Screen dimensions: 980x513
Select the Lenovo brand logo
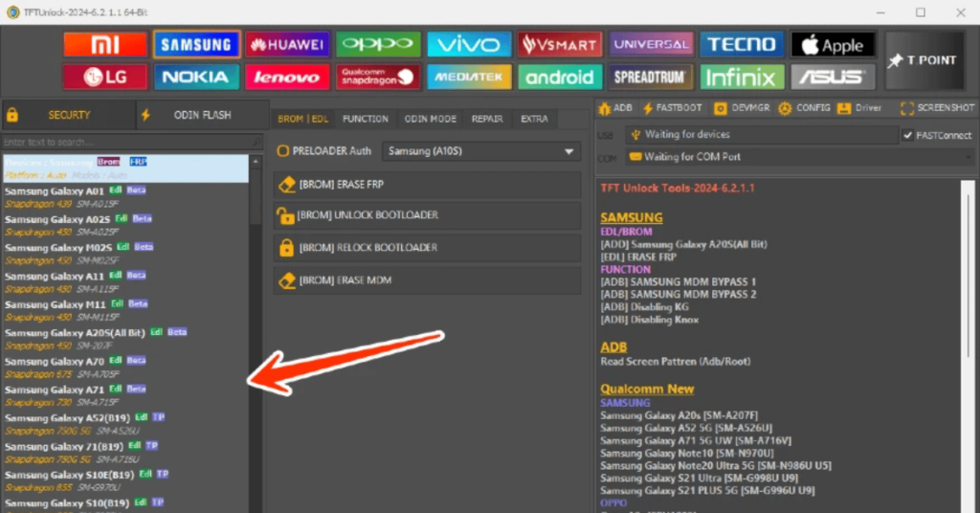[287, 77]
